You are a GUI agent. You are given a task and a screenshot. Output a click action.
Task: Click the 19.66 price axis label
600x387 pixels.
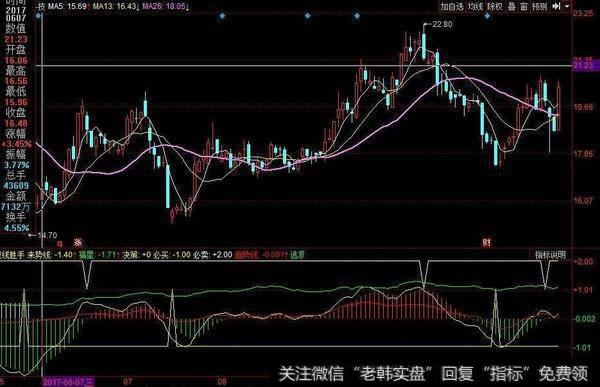point(583,107)
